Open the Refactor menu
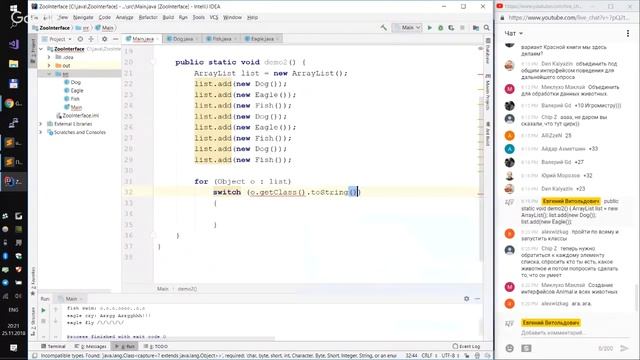 tap(148, 18)
